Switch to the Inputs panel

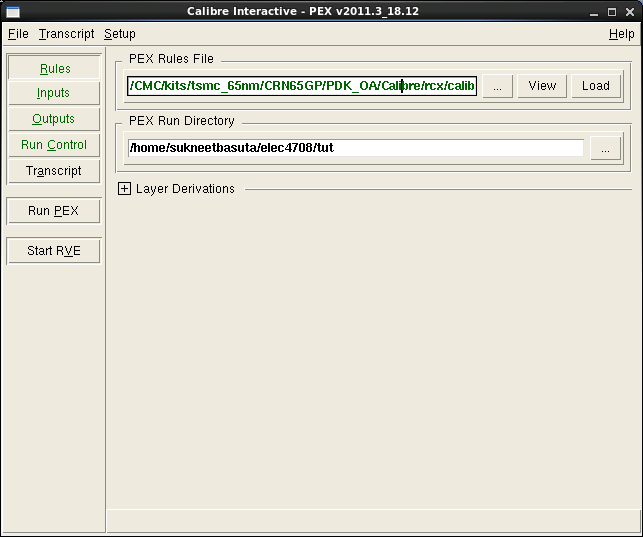point(54,93)
